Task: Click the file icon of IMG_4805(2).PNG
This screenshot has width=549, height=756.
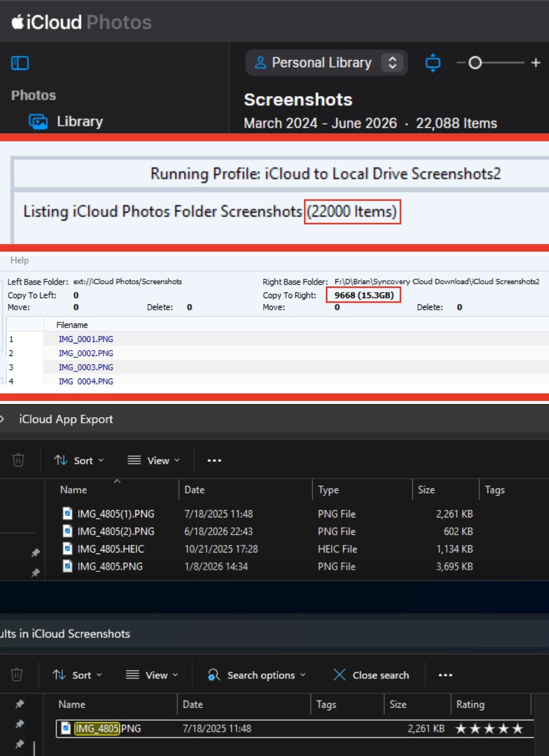Action: [68, 531]
